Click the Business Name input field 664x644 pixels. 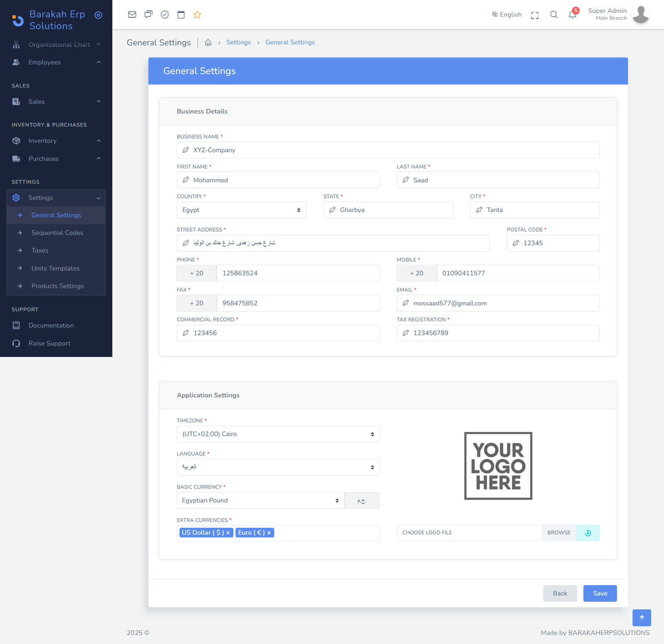tap(388, 150)
